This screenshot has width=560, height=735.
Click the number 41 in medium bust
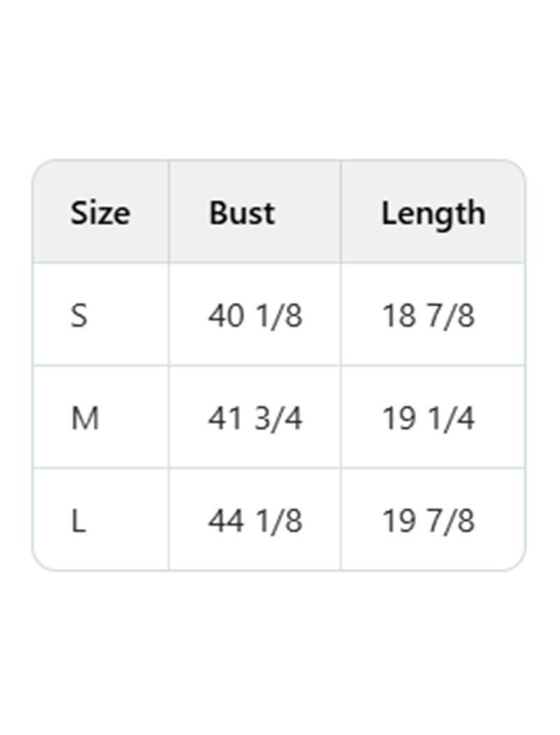click(x=224, y=419)
